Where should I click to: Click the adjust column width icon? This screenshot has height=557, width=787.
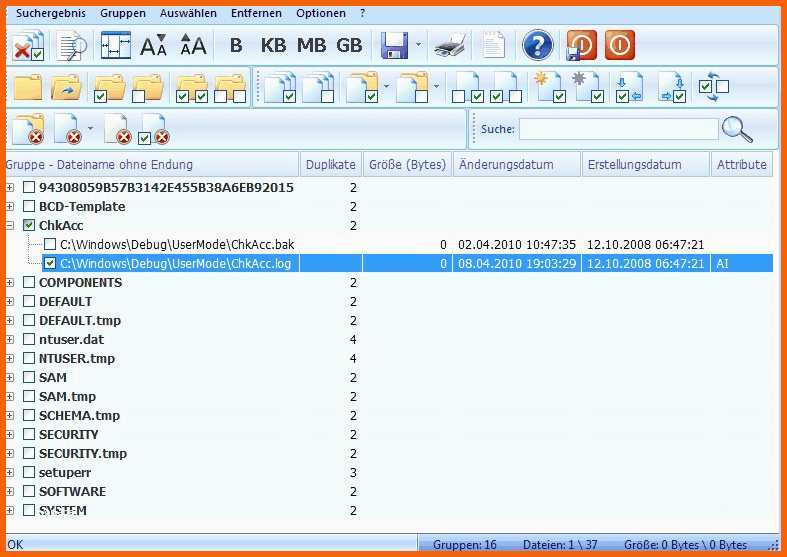point(115,46)
